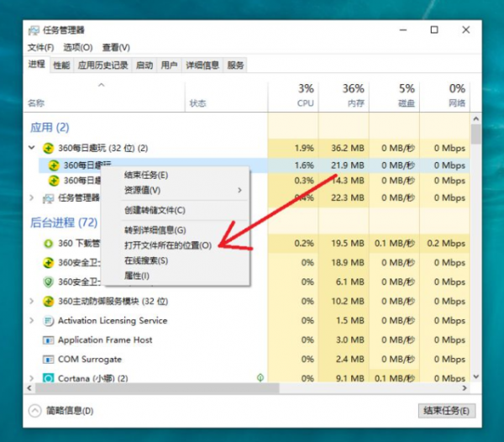Viewport: 504px width, 442px height.
Task: Click the 360主动防御服务模块 icon
Action: [48, 302]
